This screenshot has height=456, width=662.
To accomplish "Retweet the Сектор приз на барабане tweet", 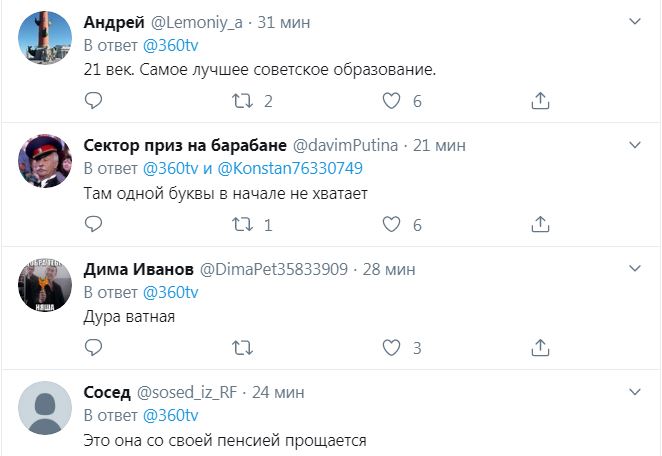I will tap(241, 224).
